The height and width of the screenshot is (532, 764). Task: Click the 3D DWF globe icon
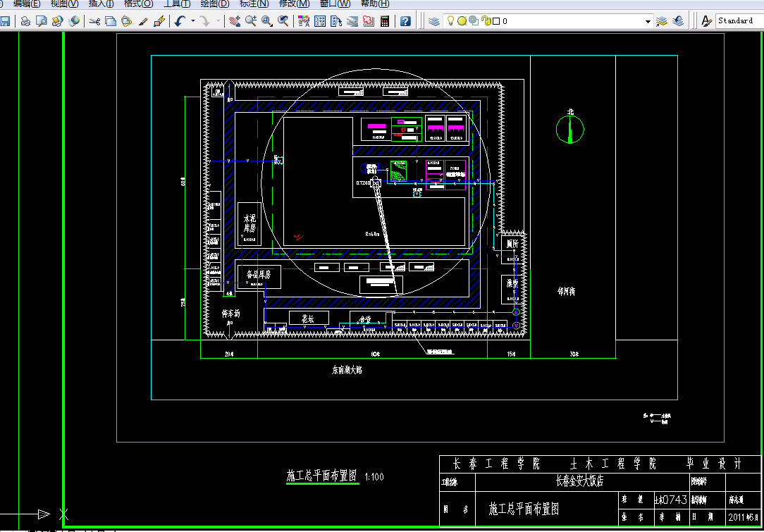point(74,21)
